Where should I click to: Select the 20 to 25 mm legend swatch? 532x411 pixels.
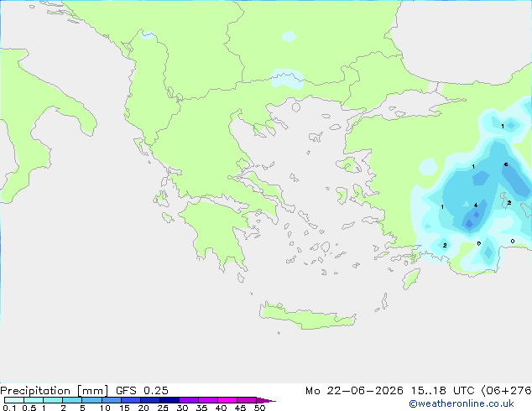pos(149,400)
